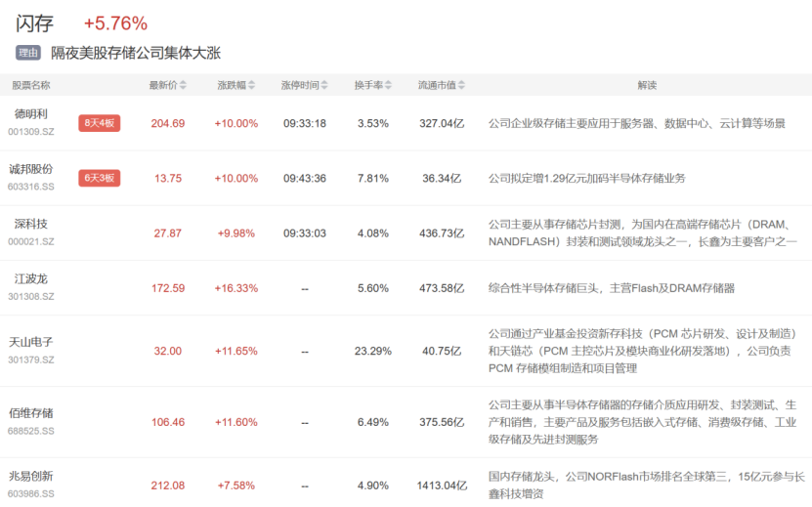The image size is (812, 507).
Task: Sort by 流通市值 column arrows
Action: (x=461, y=85)
